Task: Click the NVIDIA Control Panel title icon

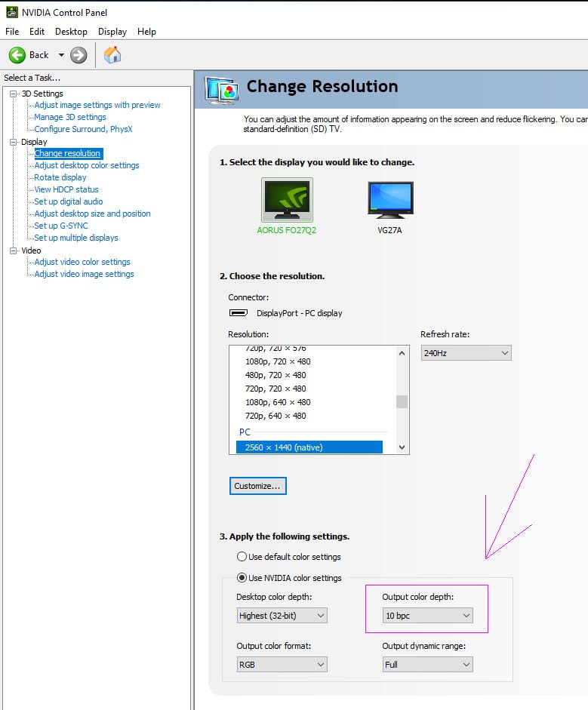Action: pos(12,12)
